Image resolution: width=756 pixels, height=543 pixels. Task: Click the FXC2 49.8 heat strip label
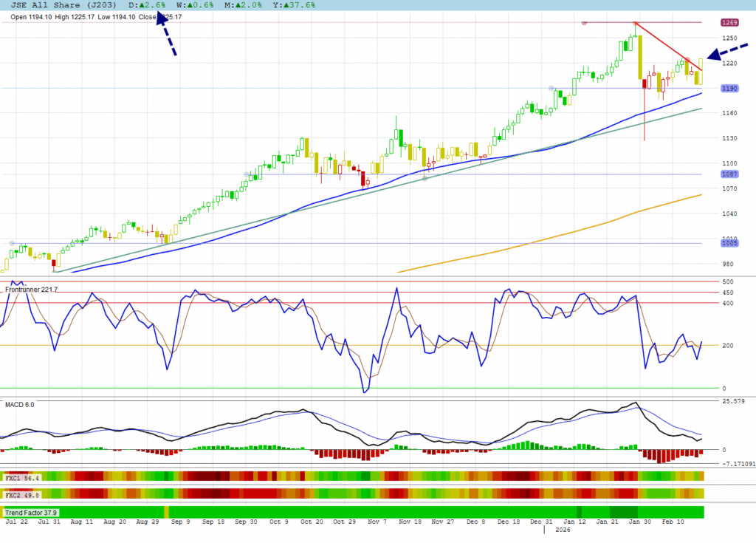click(x=21, y=494)
